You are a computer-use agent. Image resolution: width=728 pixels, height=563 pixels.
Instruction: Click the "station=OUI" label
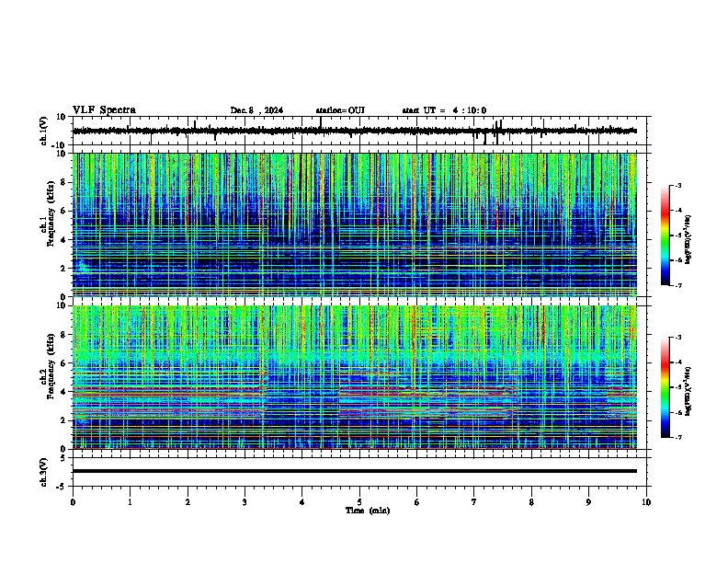(x=340, y=110)
